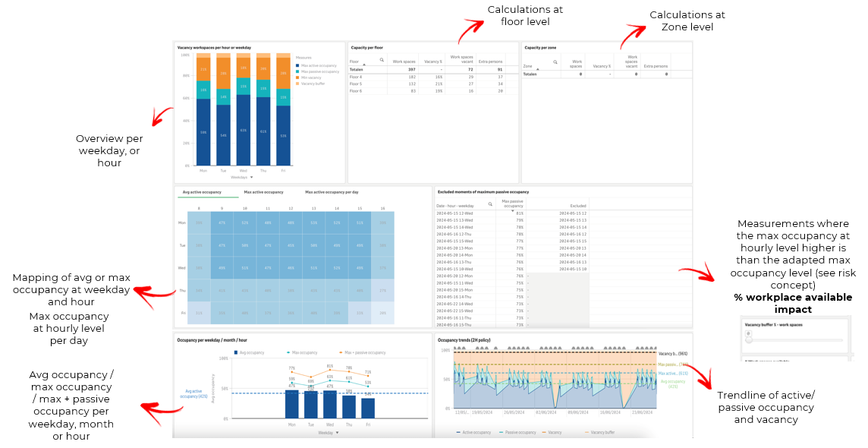Click the Mon bar in occupancy per weekday chart
Screen dimensions: 868x448
point(291,404)
